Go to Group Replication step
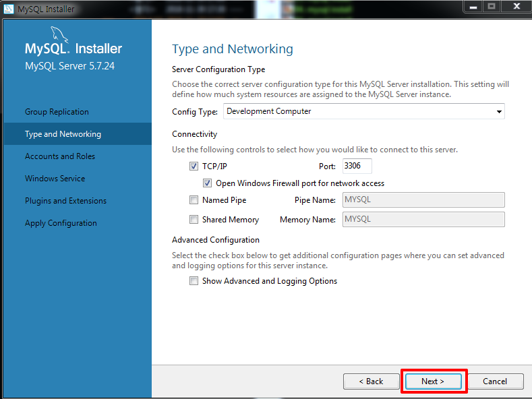Image resolution: width=532 pixels, height=399 pixels. (x=78, y=112)
